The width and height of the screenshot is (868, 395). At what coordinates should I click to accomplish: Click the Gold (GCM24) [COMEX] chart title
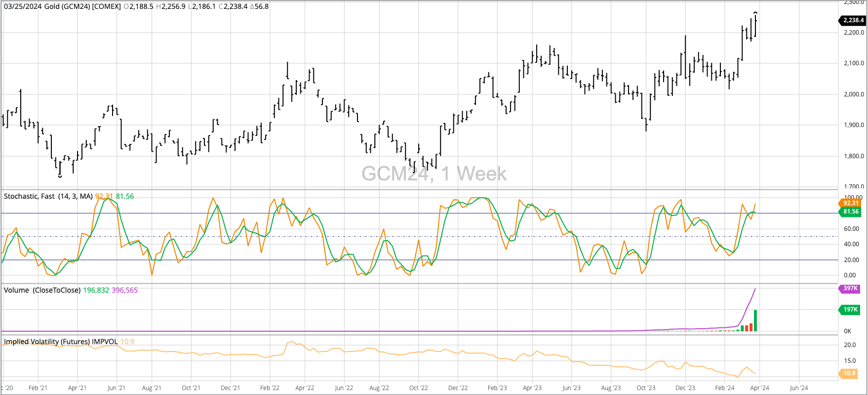coord(82,6)
